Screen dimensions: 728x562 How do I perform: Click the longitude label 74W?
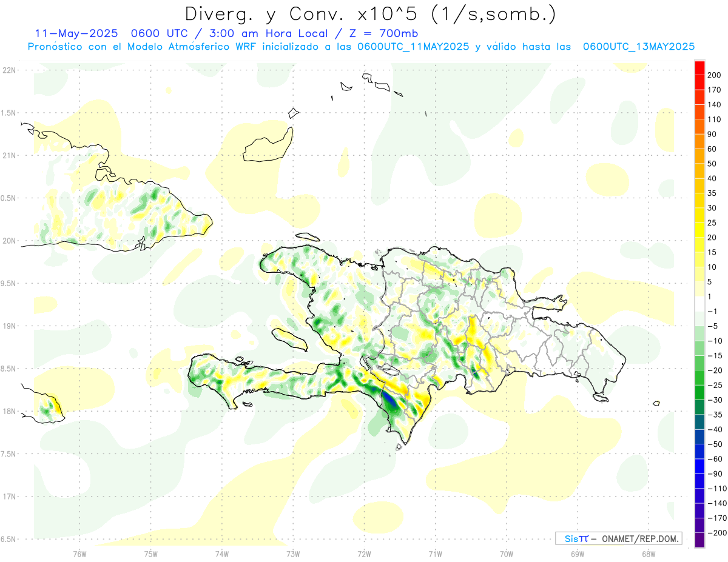[222, 554]
